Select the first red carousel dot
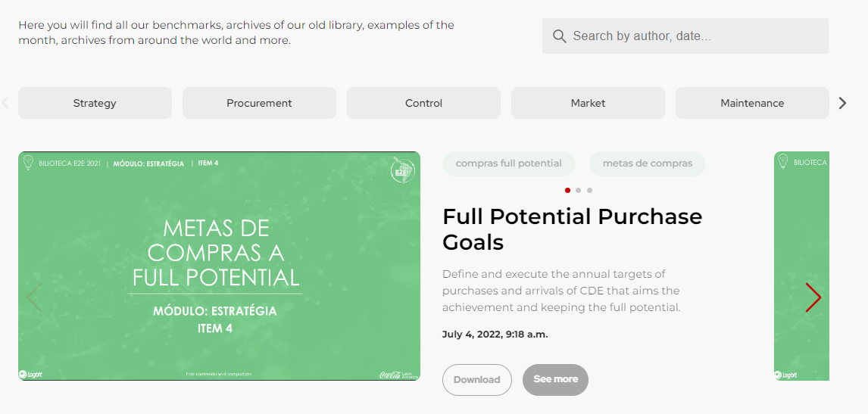 (x=567, y=191)
